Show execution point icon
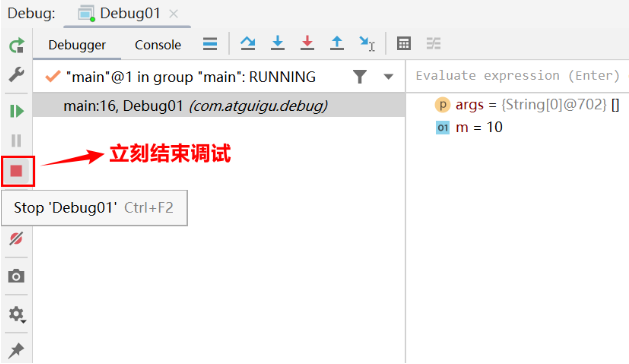Screen dimensions: 629x364 (x=210, y=43)
